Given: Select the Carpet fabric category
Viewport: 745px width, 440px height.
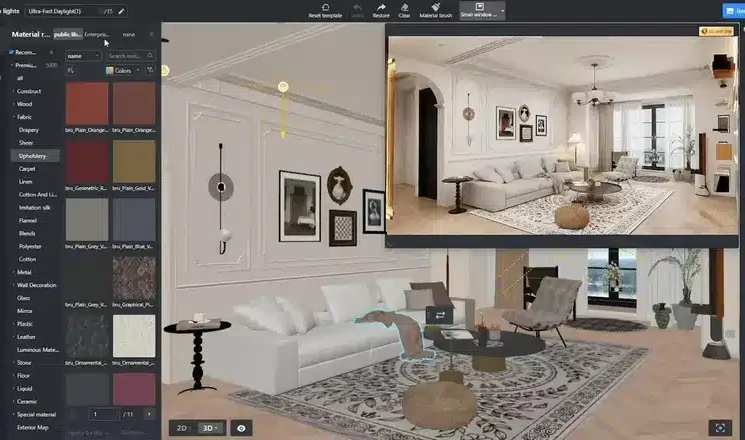Looking at the screenshot, I should tap(27, 168).
